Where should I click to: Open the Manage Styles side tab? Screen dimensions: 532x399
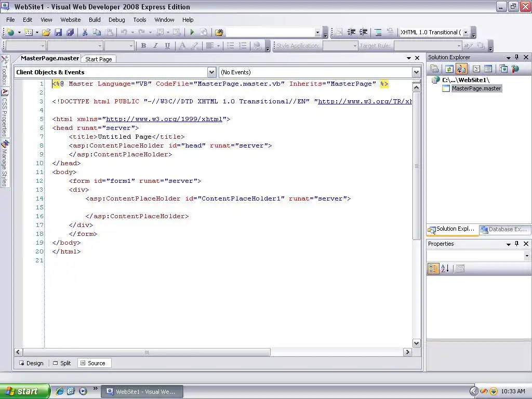point(5,163)
